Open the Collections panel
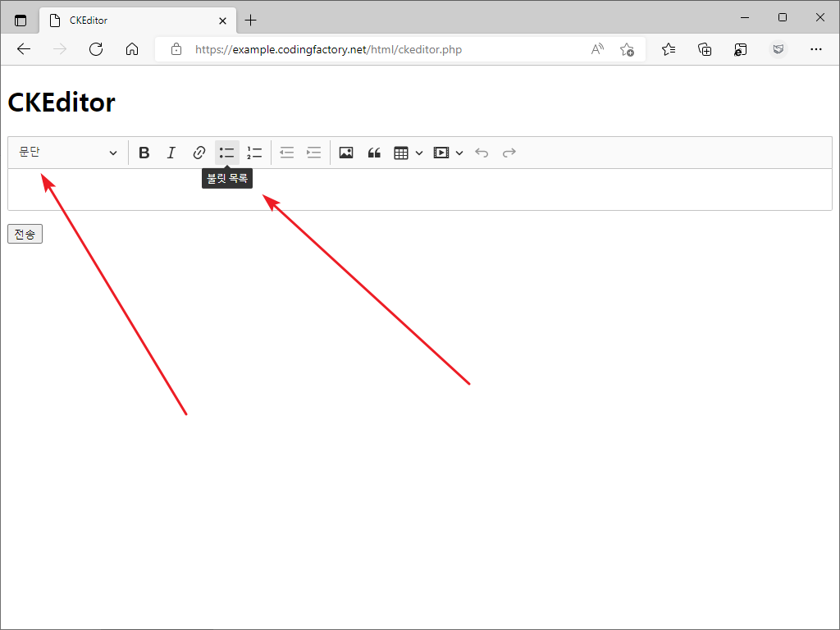Viewport: 840px width, 630px height. click(705, 50)
